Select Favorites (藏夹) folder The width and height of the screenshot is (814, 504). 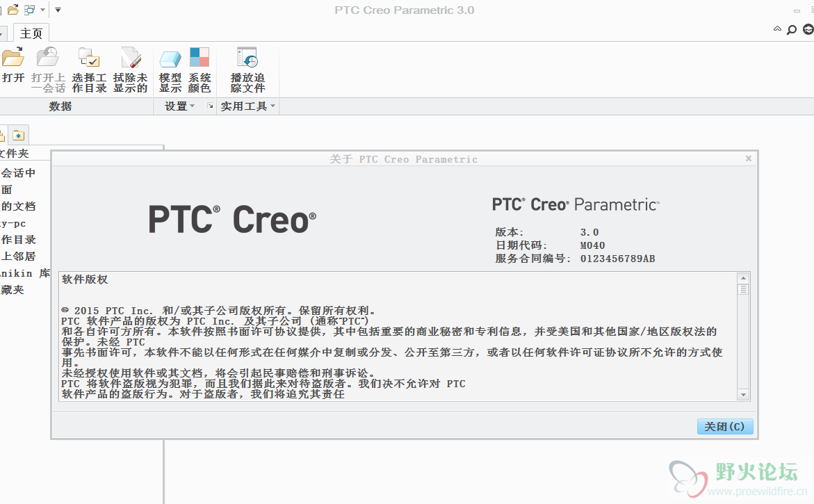(13, 290)
